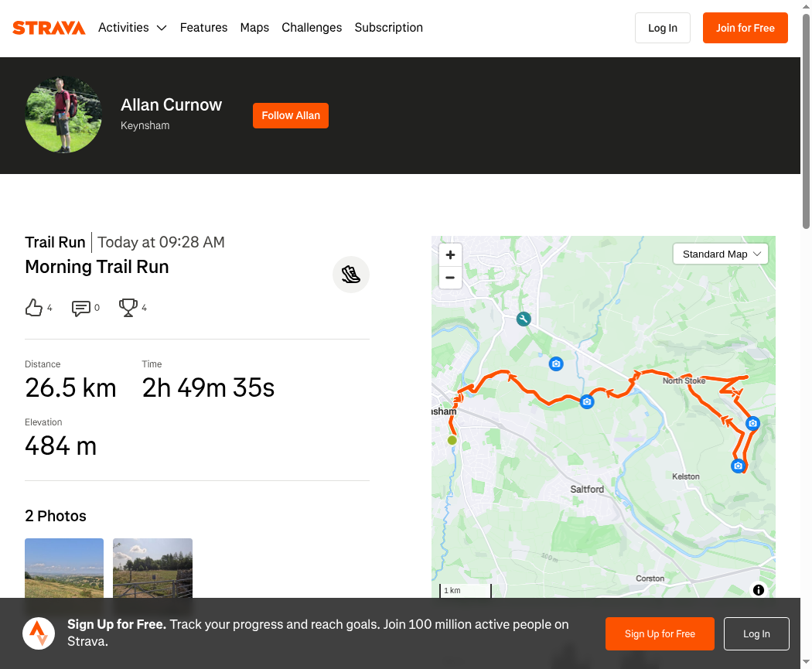Viewport: 812px width, 669px height.
Task: Click the 2 Photos heading
Action: point(56,516)
